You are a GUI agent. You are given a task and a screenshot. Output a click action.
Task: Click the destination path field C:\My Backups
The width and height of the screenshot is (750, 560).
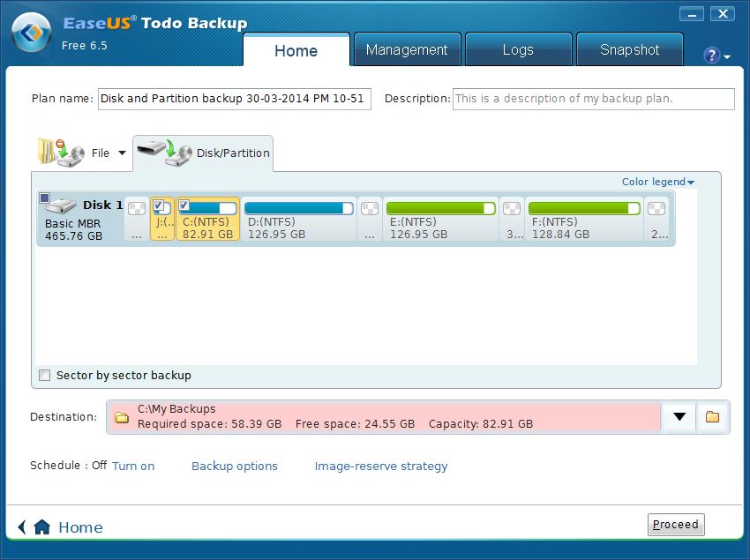click(383, 416)
